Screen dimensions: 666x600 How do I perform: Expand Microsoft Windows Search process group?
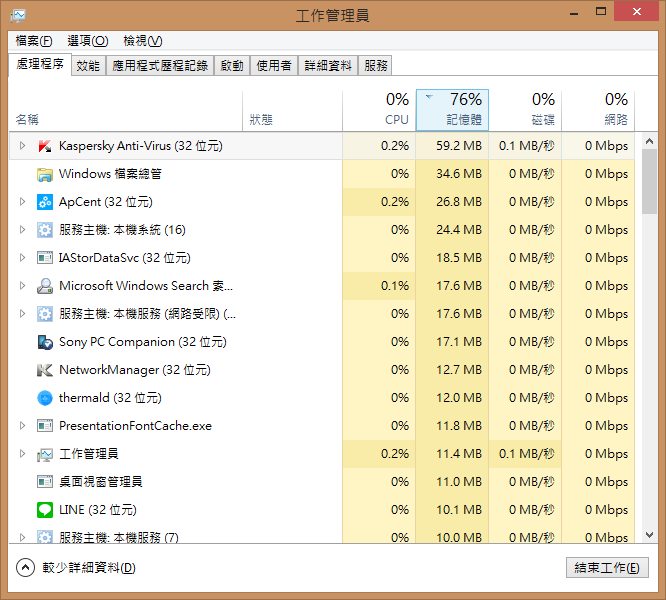point(23,286)
